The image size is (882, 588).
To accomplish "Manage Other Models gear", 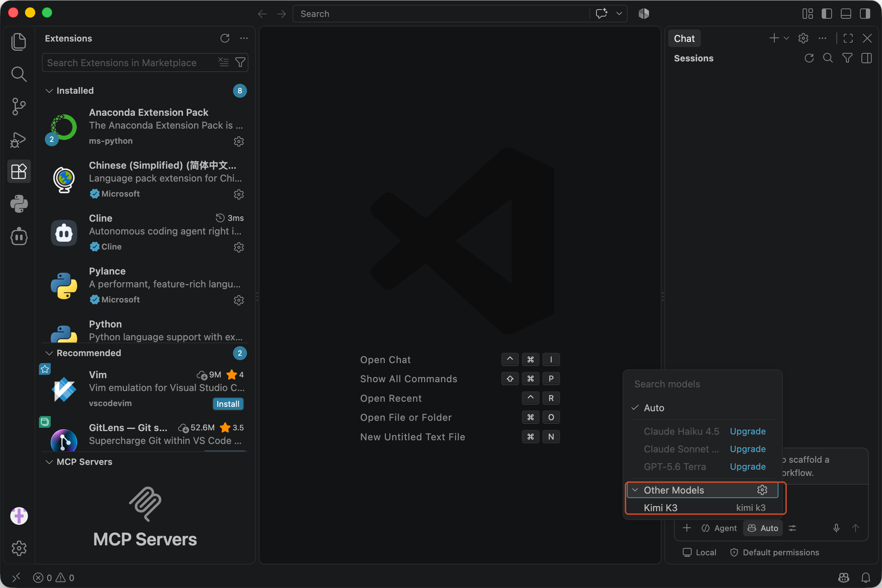I will pyautogui.click(x=762, y=490).
